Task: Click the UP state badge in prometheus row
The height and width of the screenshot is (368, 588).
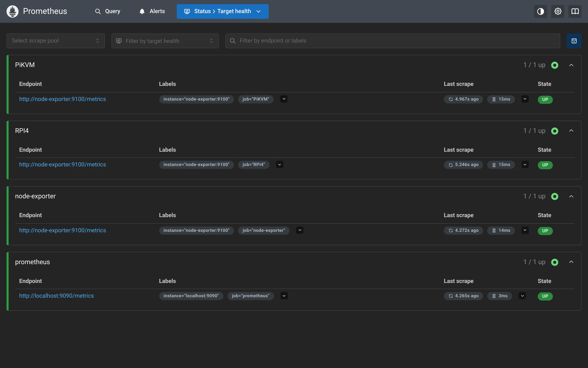Action: [x=545, y=296]
